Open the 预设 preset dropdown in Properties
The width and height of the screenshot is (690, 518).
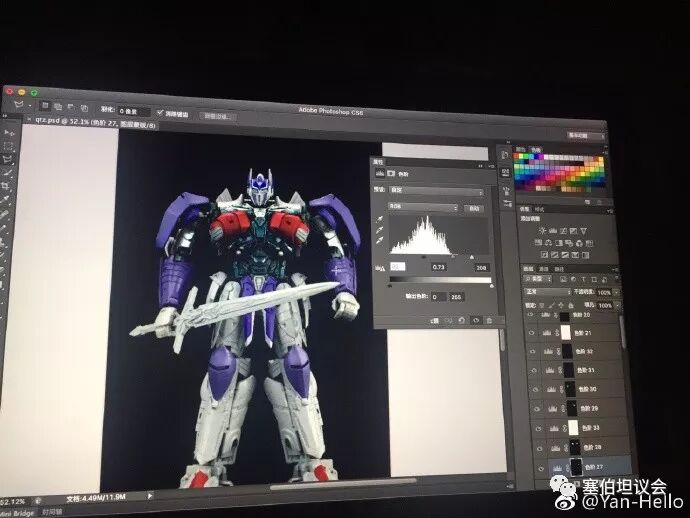pos(437,191)
